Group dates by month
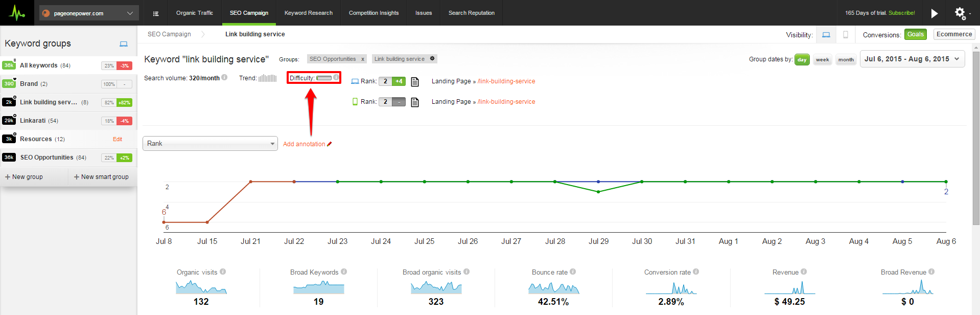The width and height of the screenshot is (980, 315). [x=846, y=60]
